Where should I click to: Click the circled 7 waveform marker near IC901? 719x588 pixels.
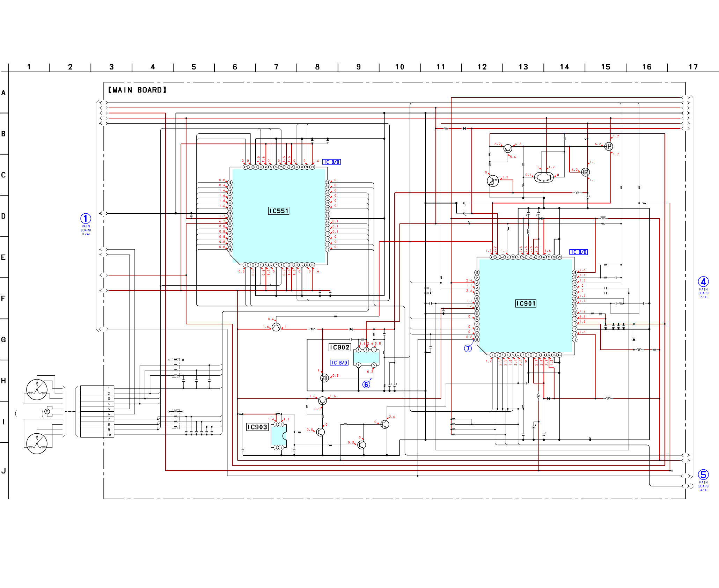coord(468,348)
